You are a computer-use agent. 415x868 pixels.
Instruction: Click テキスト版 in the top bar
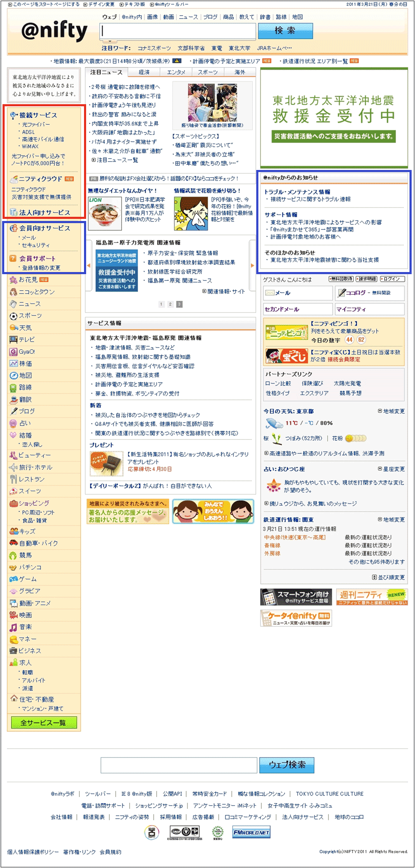pos(132,4)
